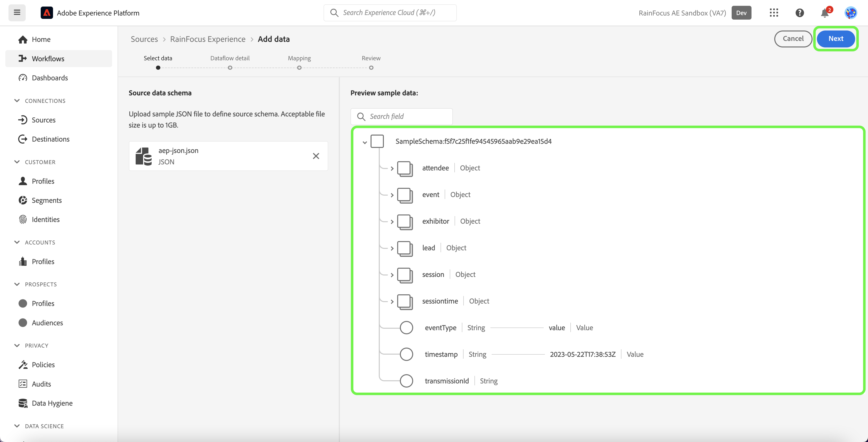
Task: Open Workflows in the left navigation
Action: pos(48,59)
